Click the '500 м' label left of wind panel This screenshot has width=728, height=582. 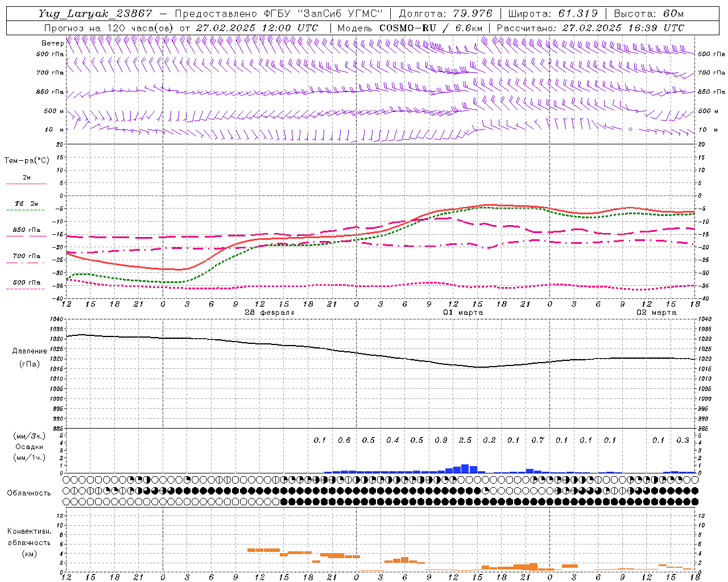(54, 111)
